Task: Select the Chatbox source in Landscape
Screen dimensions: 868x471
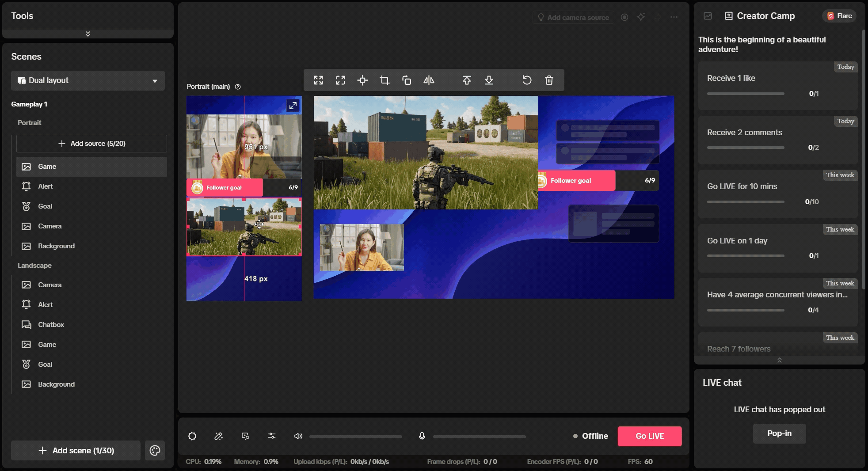Action: pyautogui.click(x=51, y=325)
